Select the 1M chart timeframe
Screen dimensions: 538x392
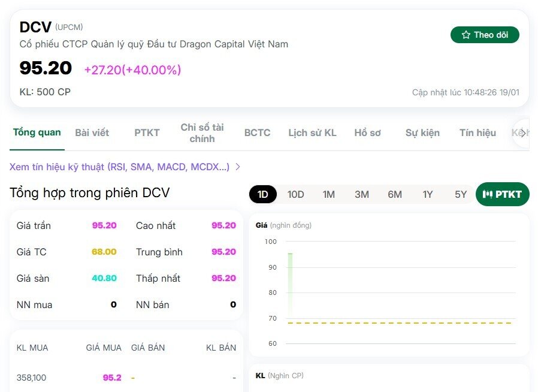coord(328,194)
